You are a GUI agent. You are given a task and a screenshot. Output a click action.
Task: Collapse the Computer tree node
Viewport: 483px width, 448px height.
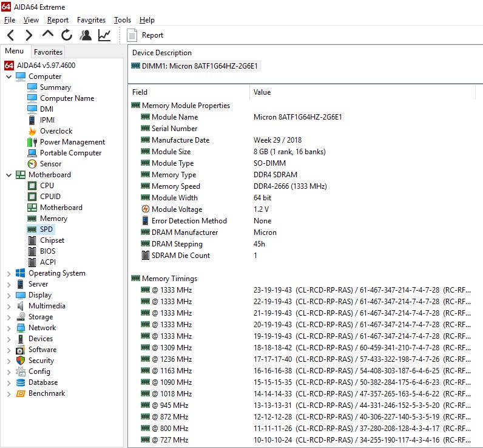coord(8,76)
